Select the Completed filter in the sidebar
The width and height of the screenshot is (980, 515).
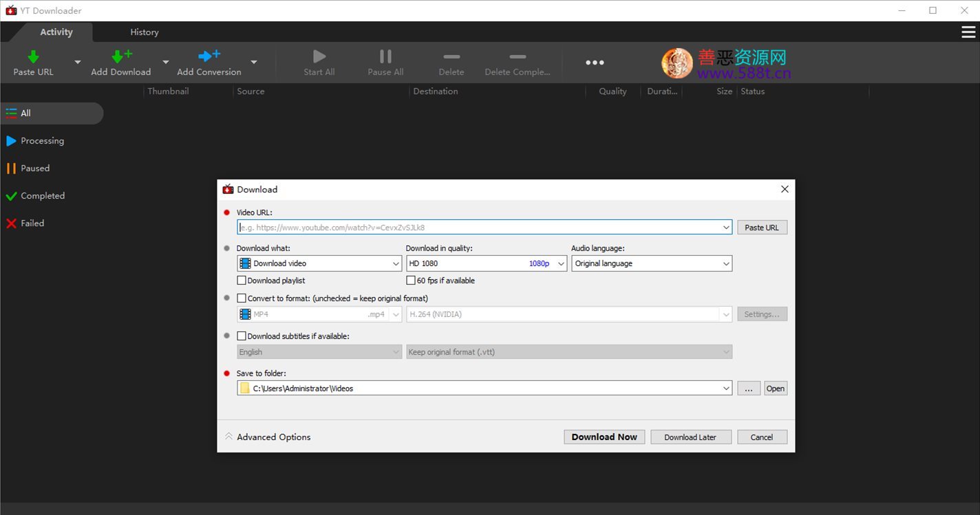point(43,195)
